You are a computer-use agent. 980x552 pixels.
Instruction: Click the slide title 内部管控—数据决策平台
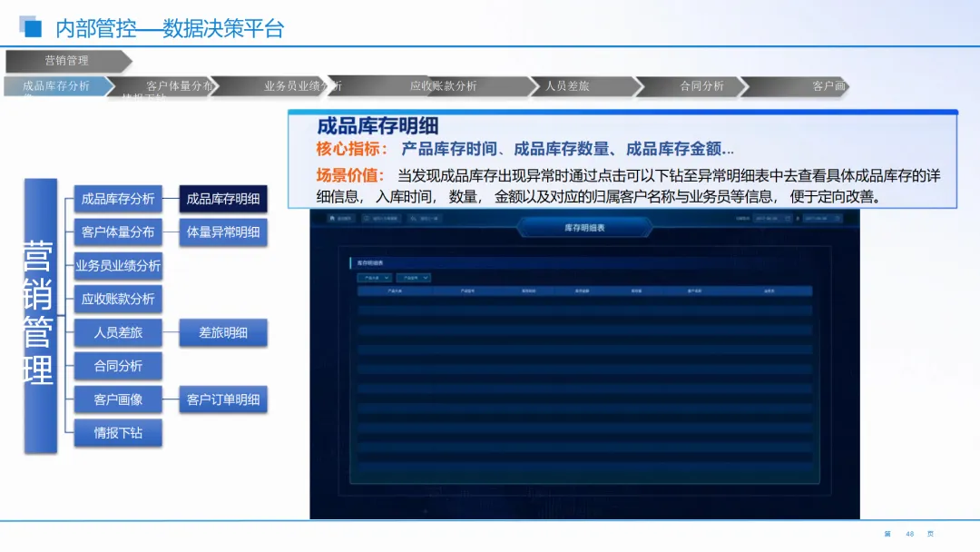(170, 29)
